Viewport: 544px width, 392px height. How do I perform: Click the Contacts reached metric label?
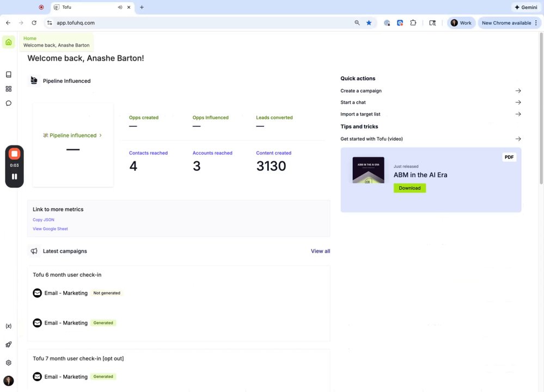[148, 153]
